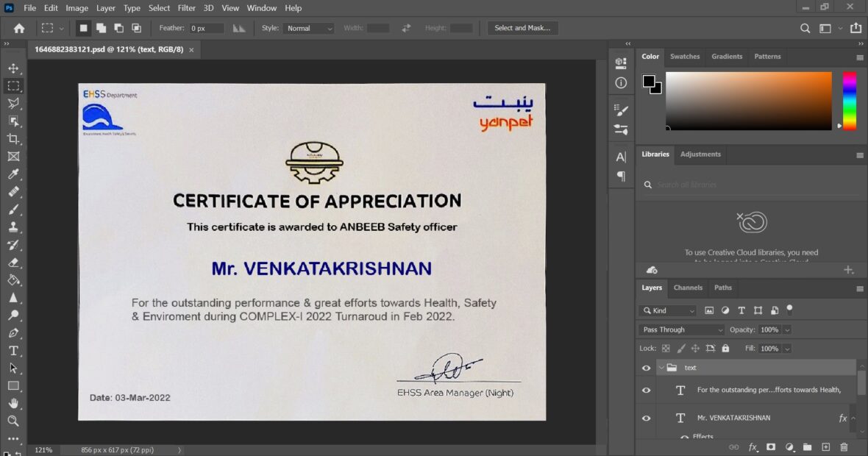Delete the selected layer using the trash icon

click(x=843, y=446)
